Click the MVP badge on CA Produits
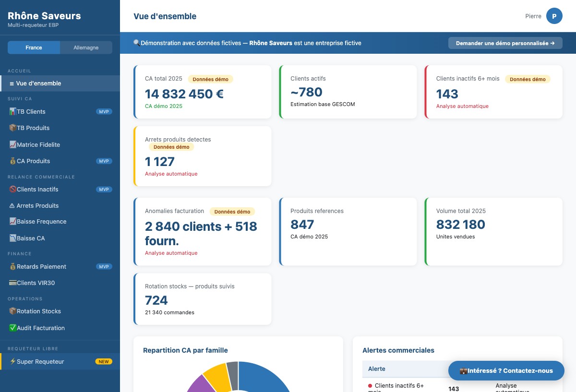This screenshot has height=392, width=576. point(104,161)
